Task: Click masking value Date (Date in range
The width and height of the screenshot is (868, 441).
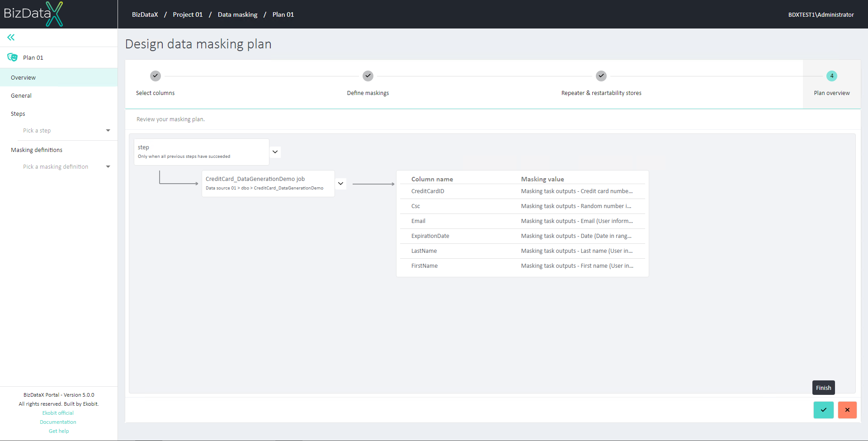Action: 576,236
